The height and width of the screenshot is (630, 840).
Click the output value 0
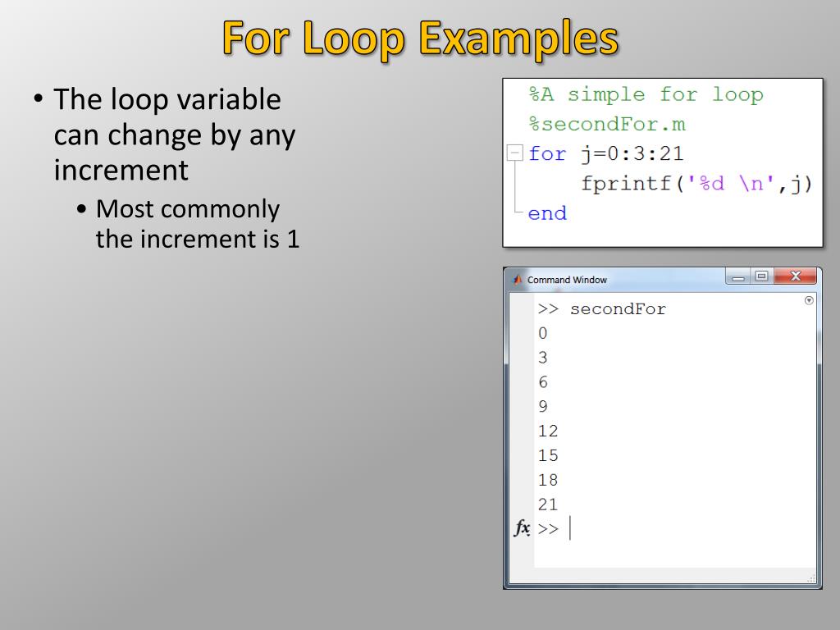[543, 333]
